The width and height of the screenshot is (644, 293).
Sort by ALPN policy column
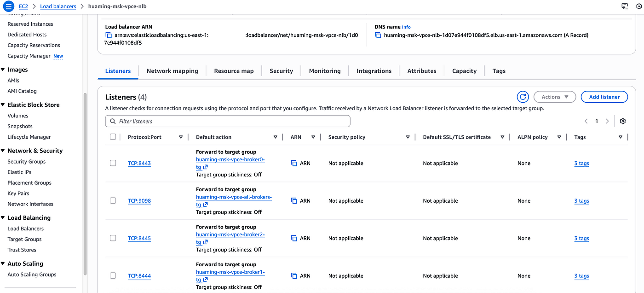tap(559, 137)
